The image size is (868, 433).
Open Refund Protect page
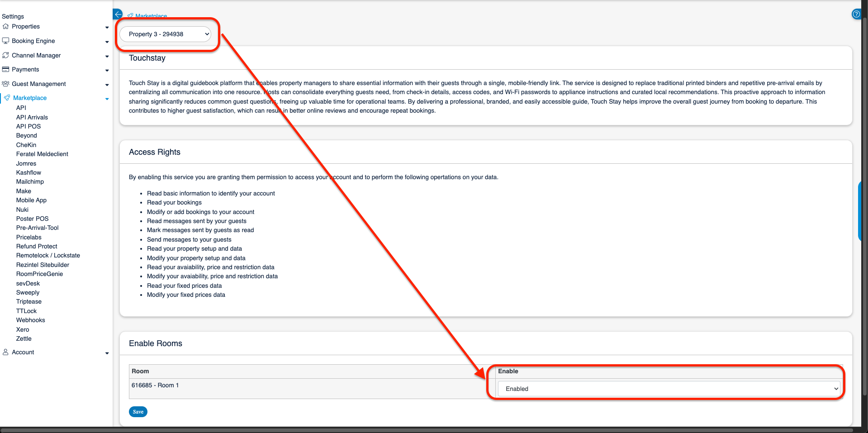pos(37,246)
